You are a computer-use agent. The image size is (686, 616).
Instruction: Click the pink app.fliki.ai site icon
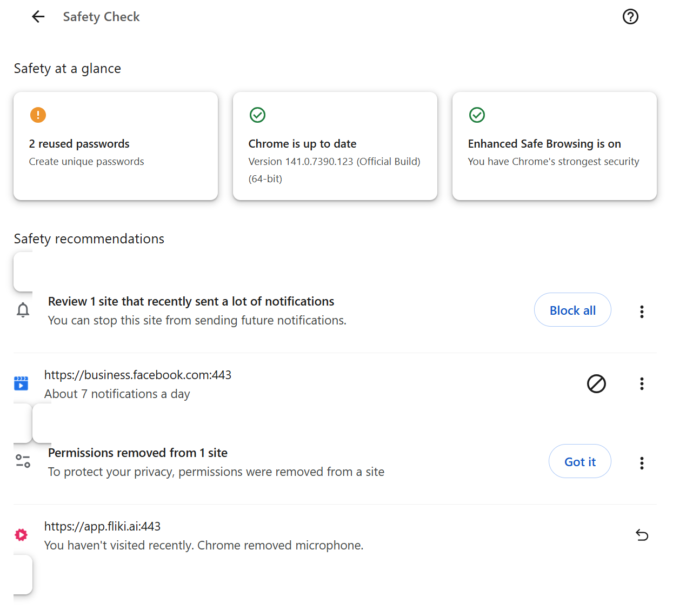21,535
